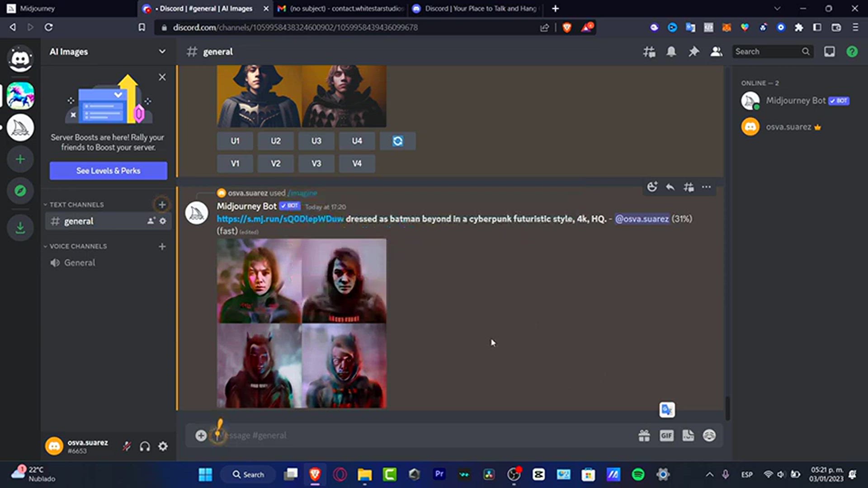Click the Brave Shields icon in address bar
This screenshot has height=488, width=868.
tap(567, 28)
